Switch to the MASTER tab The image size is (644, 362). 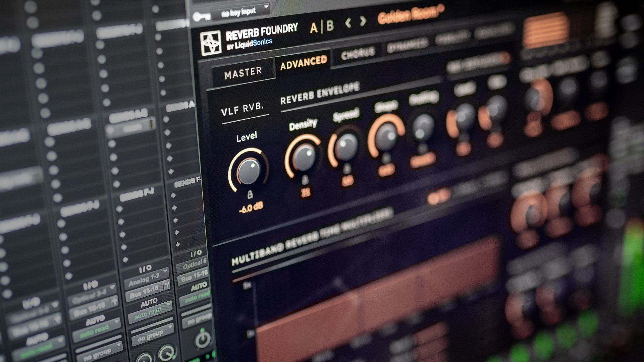tap(243, 73)
